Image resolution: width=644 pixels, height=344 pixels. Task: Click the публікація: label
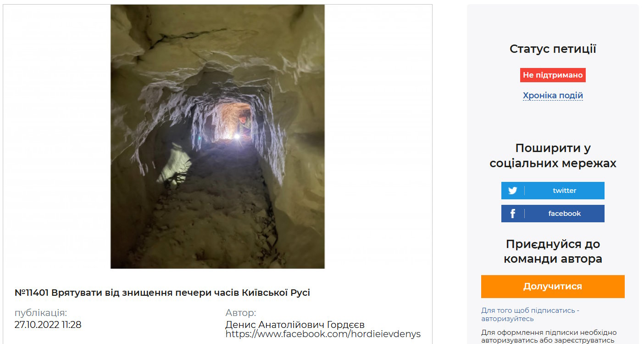click(x=41, y=313)
